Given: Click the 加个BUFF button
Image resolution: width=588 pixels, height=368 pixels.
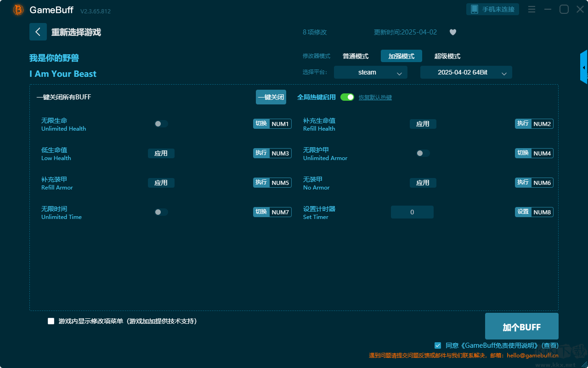Looking at the screenshot, I should (x=522, y=327).
